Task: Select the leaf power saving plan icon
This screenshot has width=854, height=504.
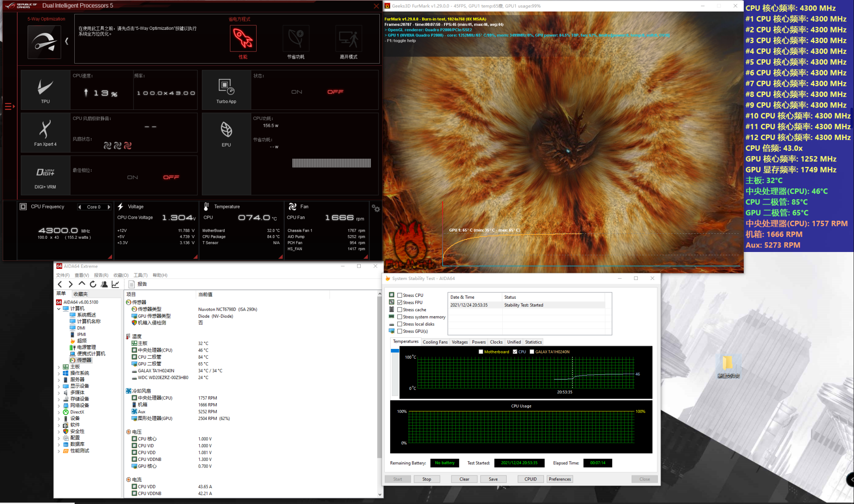Action: point(296,39)
